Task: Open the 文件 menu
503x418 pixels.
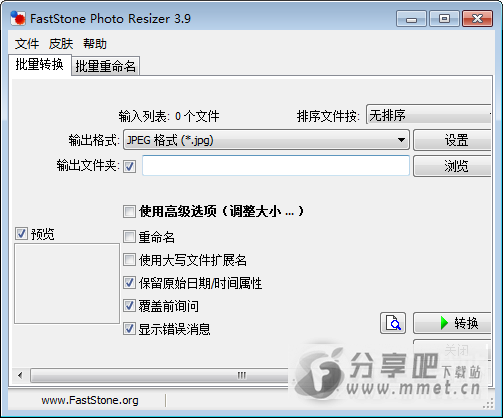Action: [x=27, y=44]
